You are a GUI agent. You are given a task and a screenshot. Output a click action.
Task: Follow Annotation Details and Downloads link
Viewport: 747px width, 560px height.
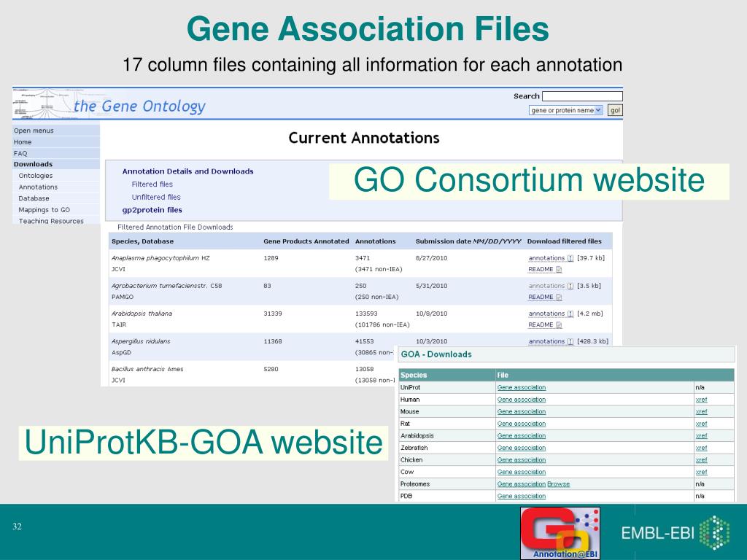(187, 171)
